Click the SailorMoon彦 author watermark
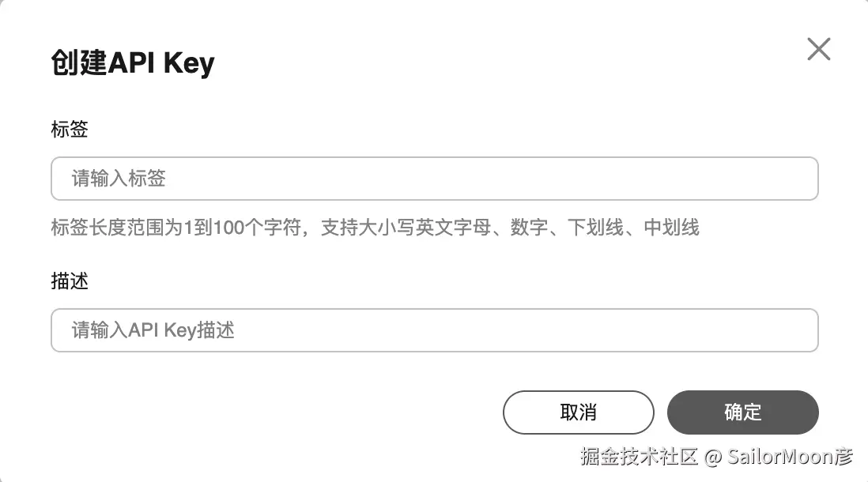Viewport: 868px width, 482px height. point(790,457)
